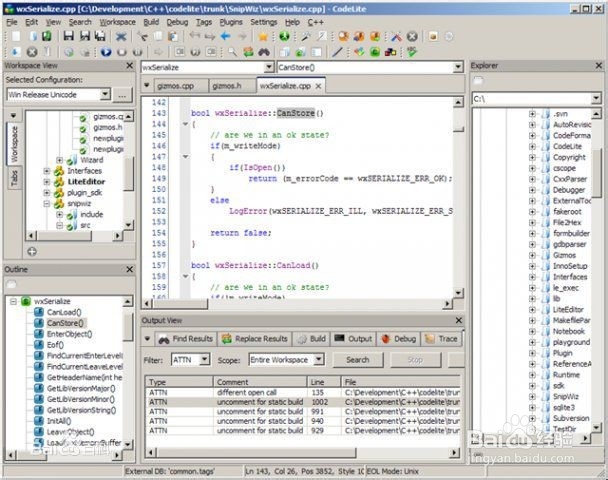Viewport: 608px width, 480px height.
Task: Click the New File toolbar icon
Action: point(16,36)
